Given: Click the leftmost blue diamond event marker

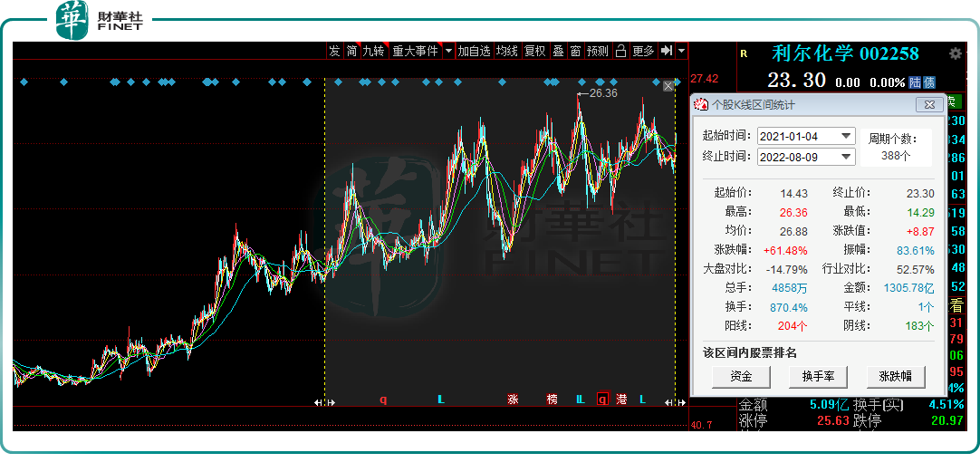Looking at the screenshot, I should click(24, 82).
